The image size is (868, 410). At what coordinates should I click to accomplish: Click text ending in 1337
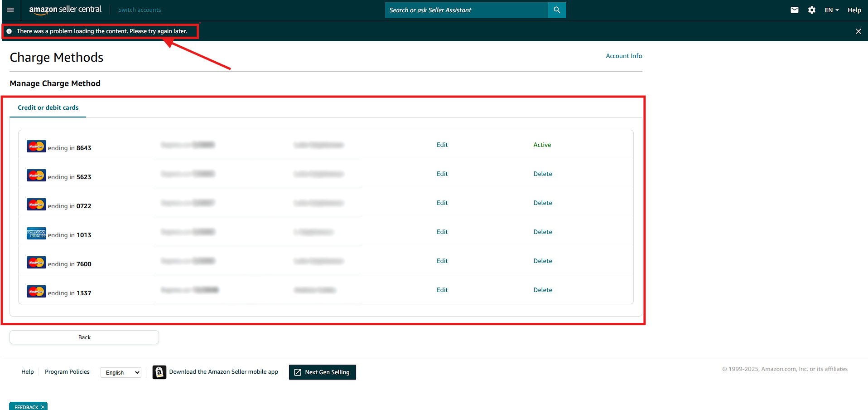tap(70, 293)
